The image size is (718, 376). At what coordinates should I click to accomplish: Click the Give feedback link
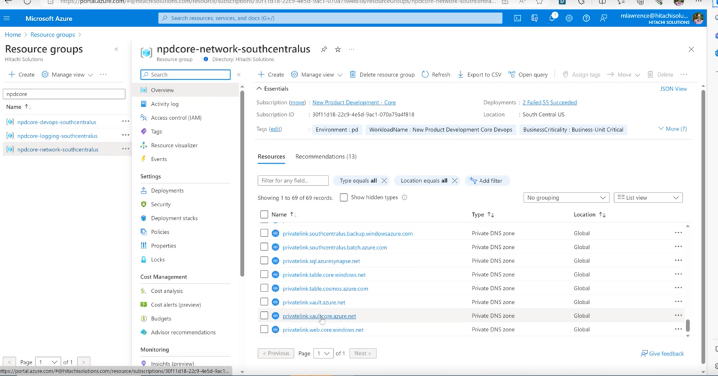coord(663,354)
